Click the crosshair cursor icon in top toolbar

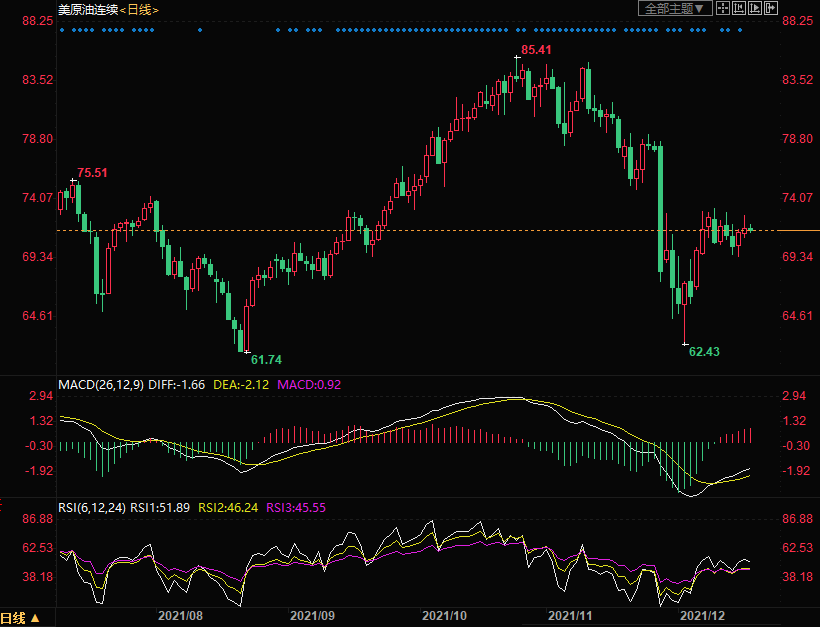[723, 8]
